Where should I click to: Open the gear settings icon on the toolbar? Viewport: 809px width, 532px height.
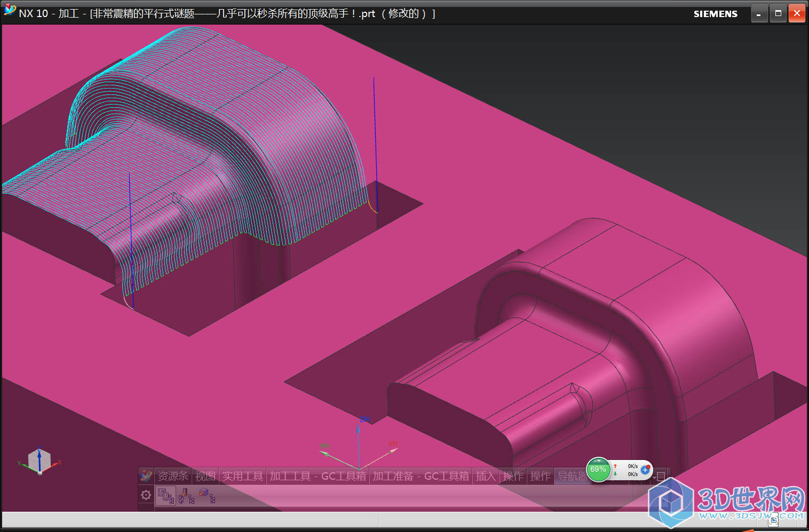click(146, 495)
